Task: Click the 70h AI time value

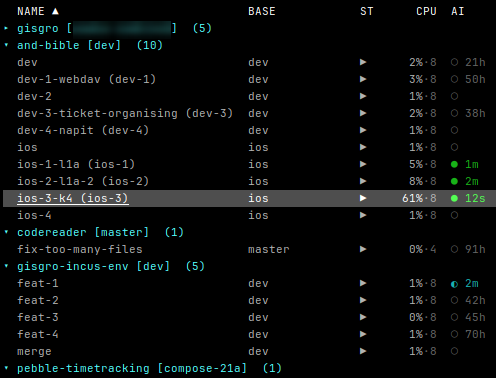Action: (x=475, y=334)
